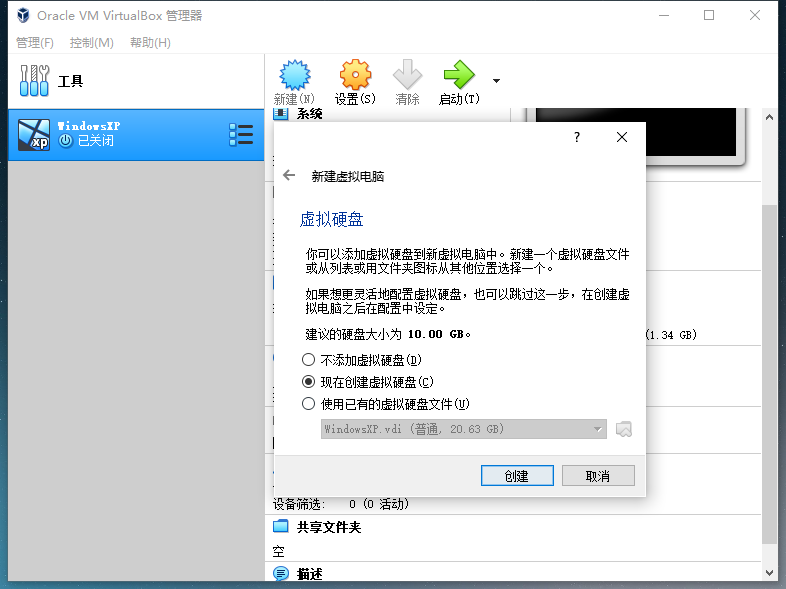Click the 描述 heading text
The width and height of the screenshot is (786, 589).
click(x=309, y=573)
